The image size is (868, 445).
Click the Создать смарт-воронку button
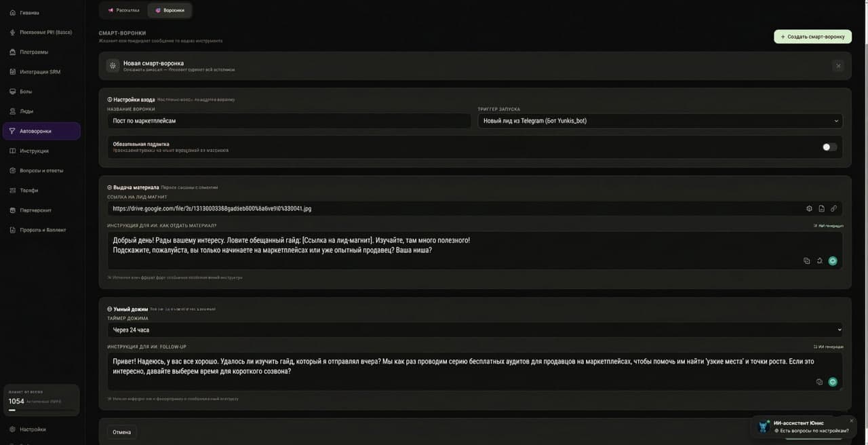tap(812, 36)
